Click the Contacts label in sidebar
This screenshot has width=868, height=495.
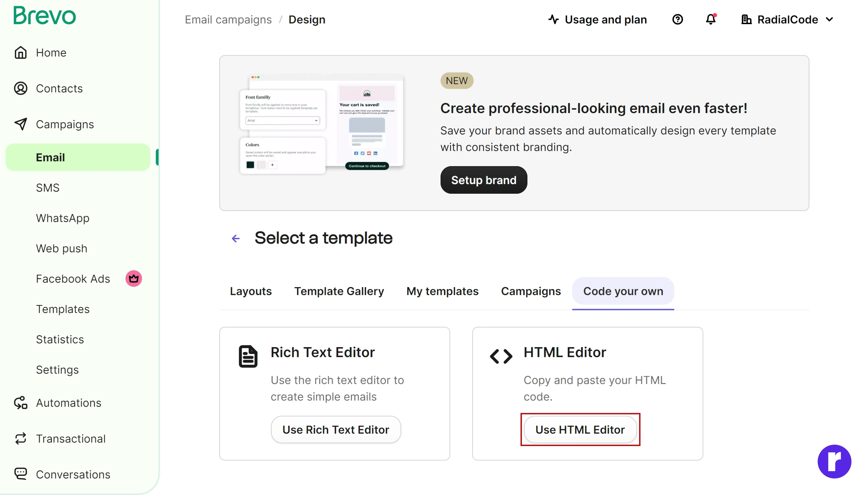[59, 88]
